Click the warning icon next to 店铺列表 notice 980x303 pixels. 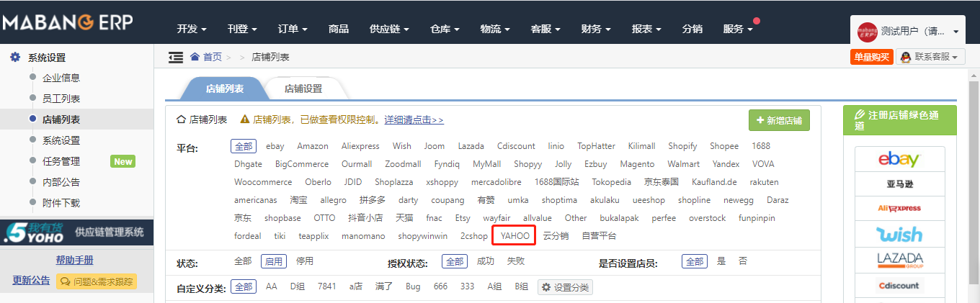[245, 119]
